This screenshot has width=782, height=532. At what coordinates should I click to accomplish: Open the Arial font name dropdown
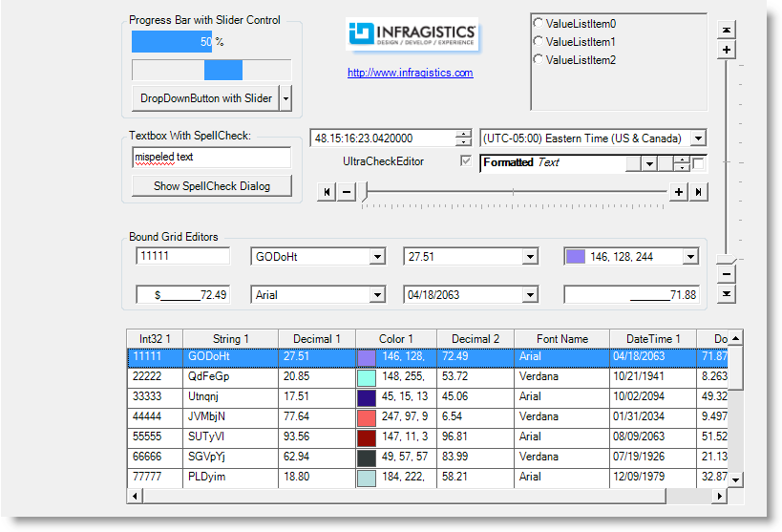click(x=376, y=295)
